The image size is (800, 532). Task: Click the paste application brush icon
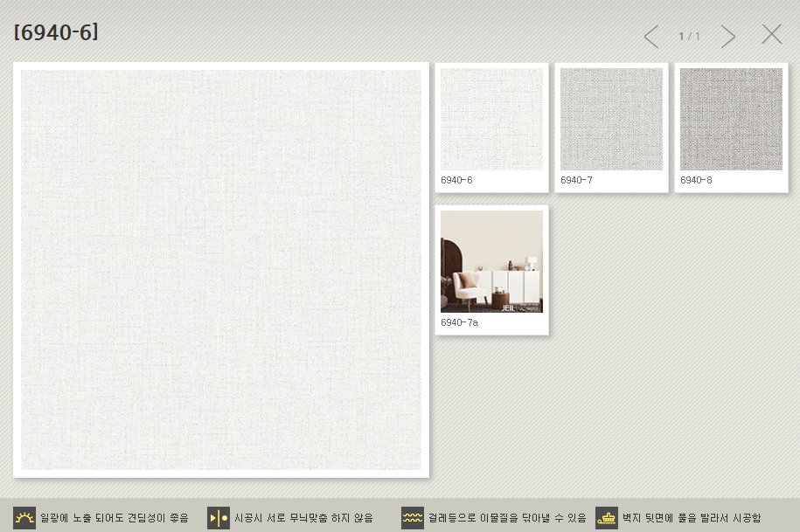607,518
